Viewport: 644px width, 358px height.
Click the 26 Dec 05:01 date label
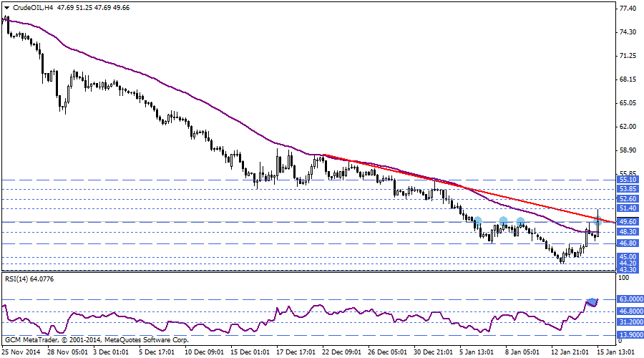click(x=387, y=352)
